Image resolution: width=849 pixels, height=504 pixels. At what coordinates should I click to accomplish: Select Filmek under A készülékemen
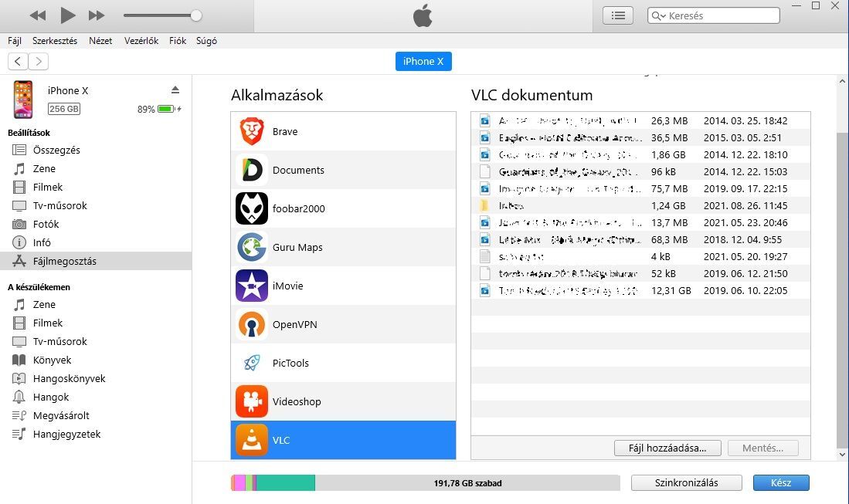pos(96,323)
